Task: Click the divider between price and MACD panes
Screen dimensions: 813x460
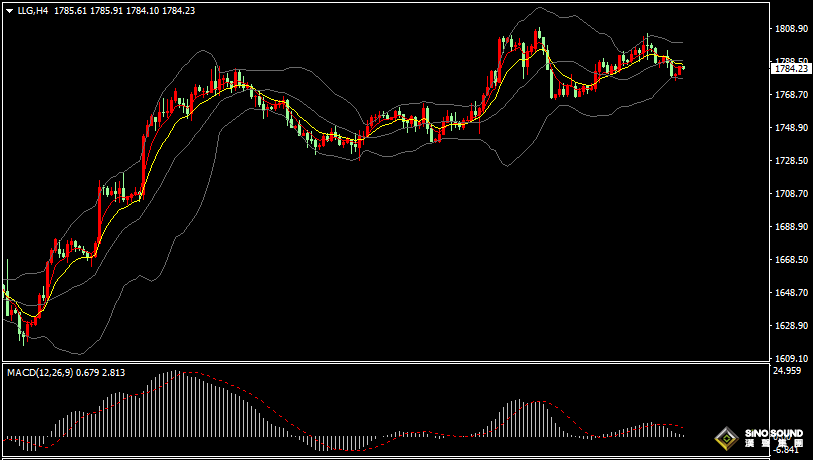Action: pyautogui.click(x=386, y=362)
